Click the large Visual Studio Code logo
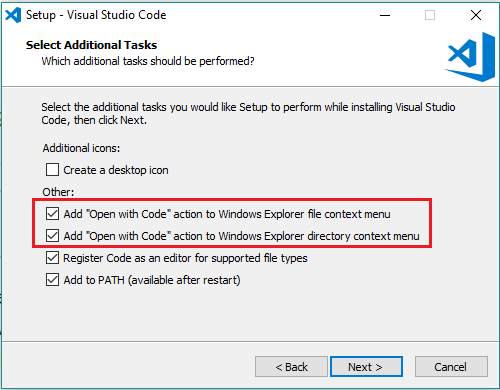The height and width of the screenshot is (390, 500). (470, 57)
